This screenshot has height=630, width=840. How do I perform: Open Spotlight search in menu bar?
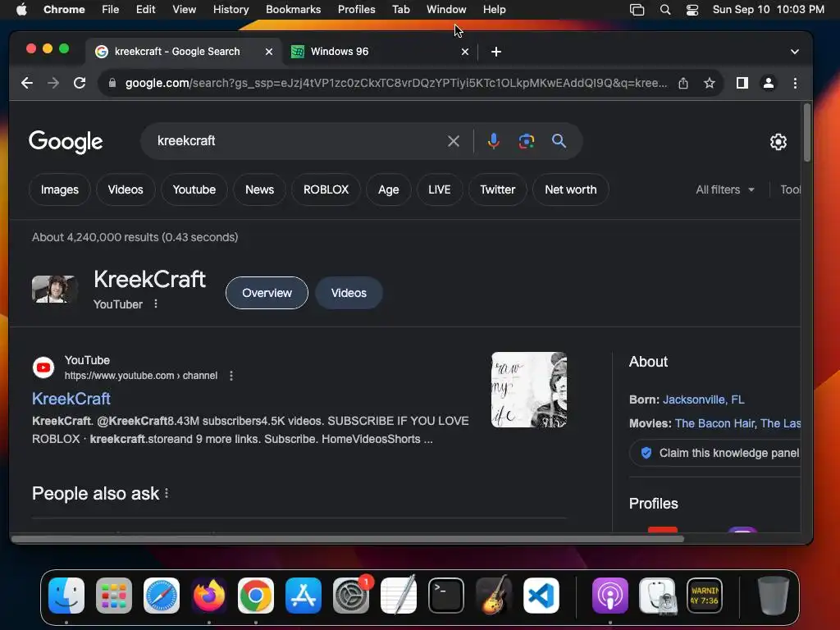(x=664, y=10)
